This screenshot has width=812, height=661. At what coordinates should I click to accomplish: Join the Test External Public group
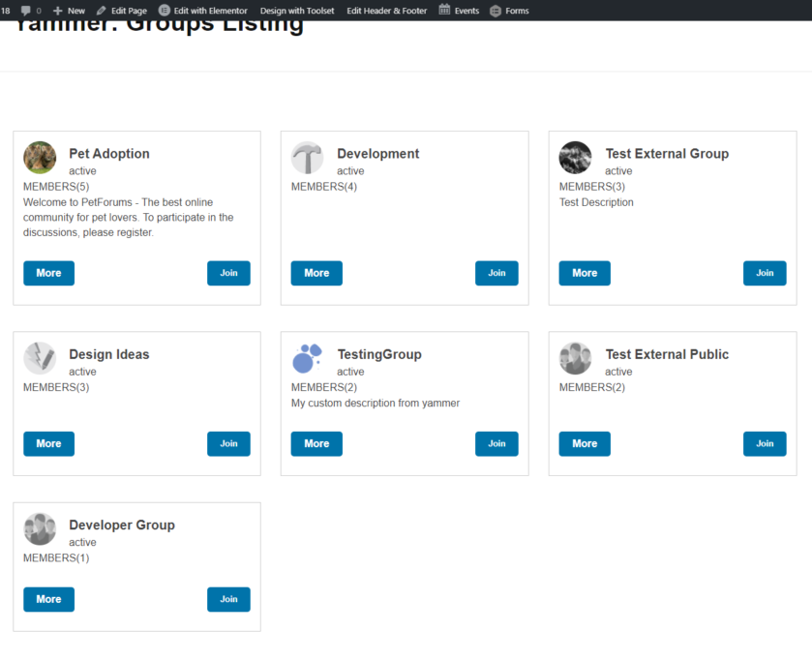(x=765, y=443)
